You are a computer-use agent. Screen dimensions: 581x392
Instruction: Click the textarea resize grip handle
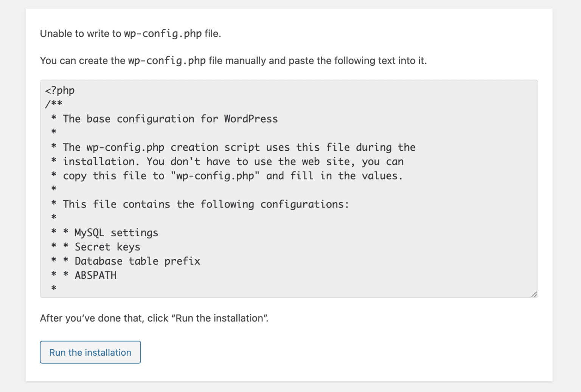534,294
